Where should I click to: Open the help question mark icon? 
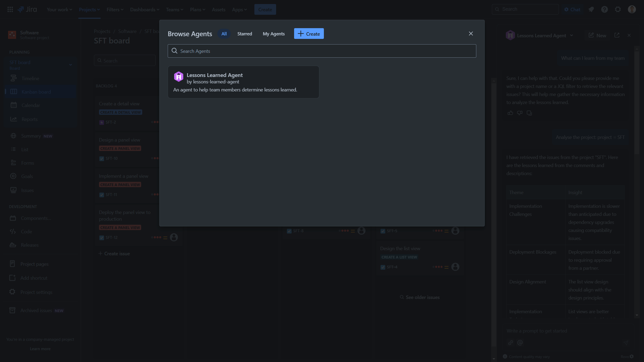pos(604,9)
